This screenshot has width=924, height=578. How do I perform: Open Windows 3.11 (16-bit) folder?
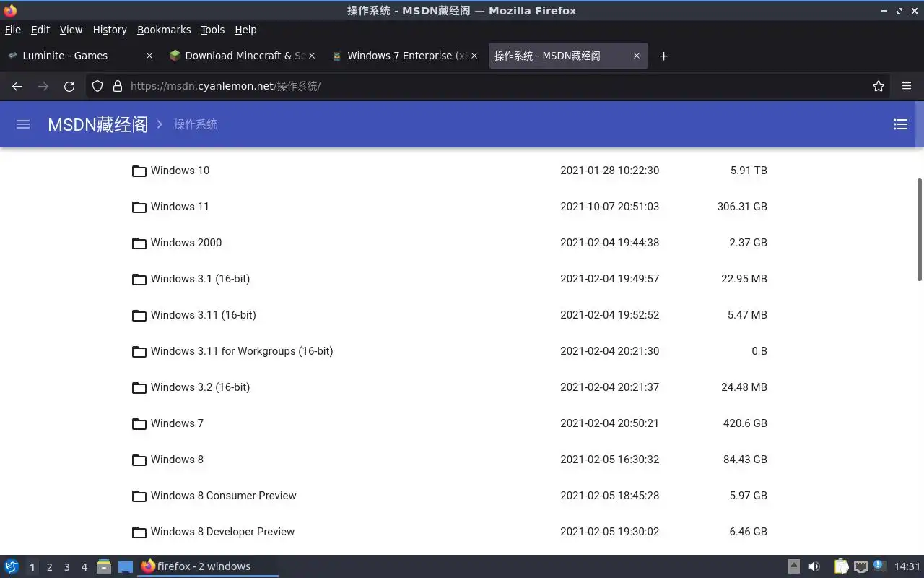tap(204, 315)
